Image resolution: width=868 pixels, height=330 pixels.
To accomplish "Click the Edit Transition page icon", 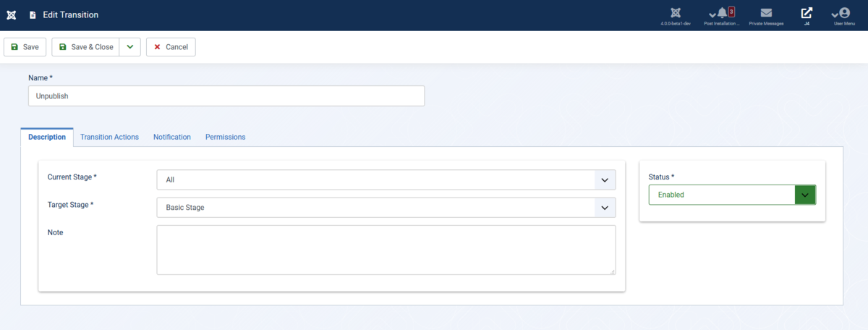I will (33, 14).
